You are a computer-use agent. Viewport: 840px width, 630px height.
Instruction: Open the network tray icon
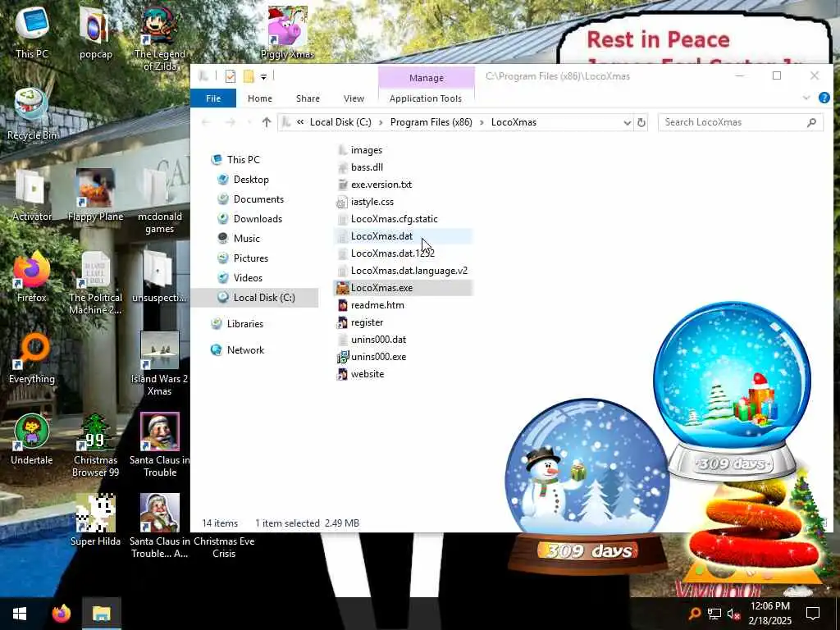714,614
